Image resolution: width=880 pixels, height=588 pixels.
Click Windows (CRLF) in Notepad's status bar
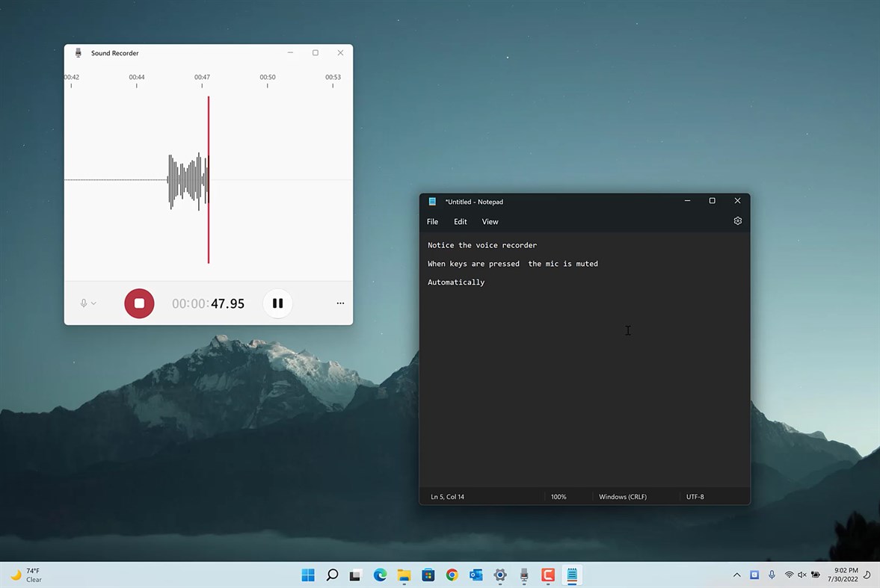(x=623, y=496)
